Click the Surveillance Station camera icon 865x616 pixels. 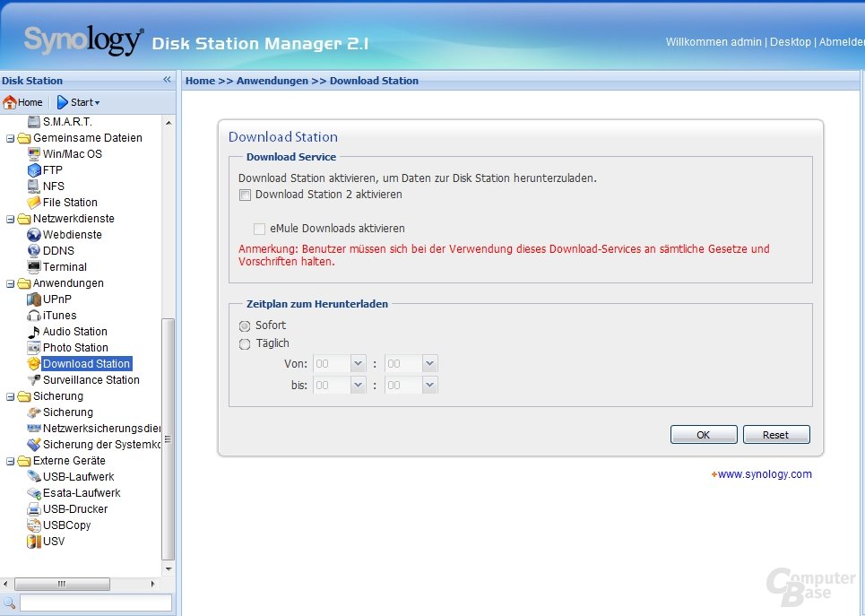tap(34, 380)
